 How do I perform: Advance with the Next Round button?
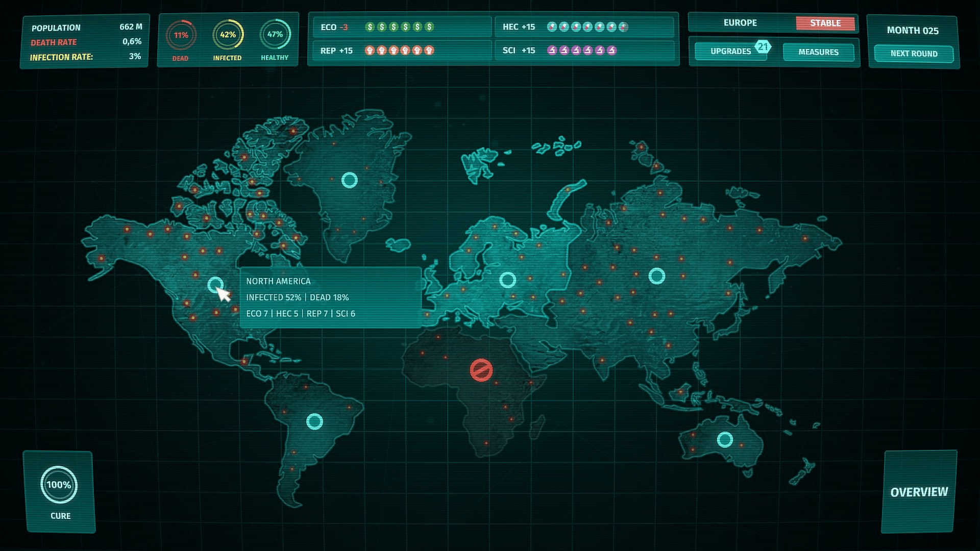[914, 54]
